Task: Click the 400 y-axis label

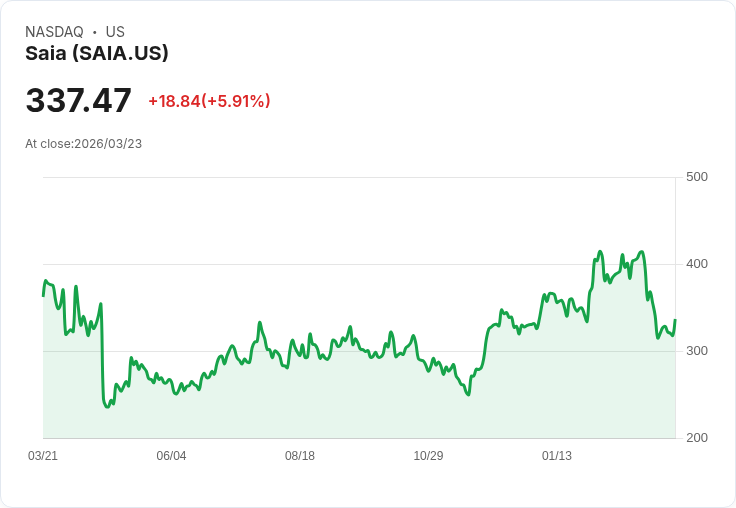Action: 696,264
